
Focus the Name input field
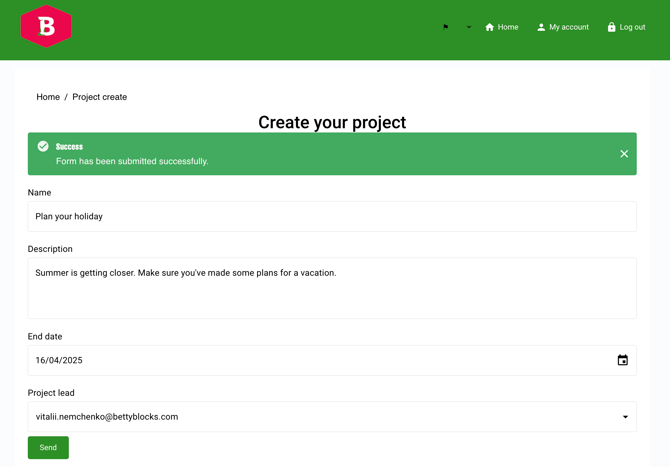(332, 217)
